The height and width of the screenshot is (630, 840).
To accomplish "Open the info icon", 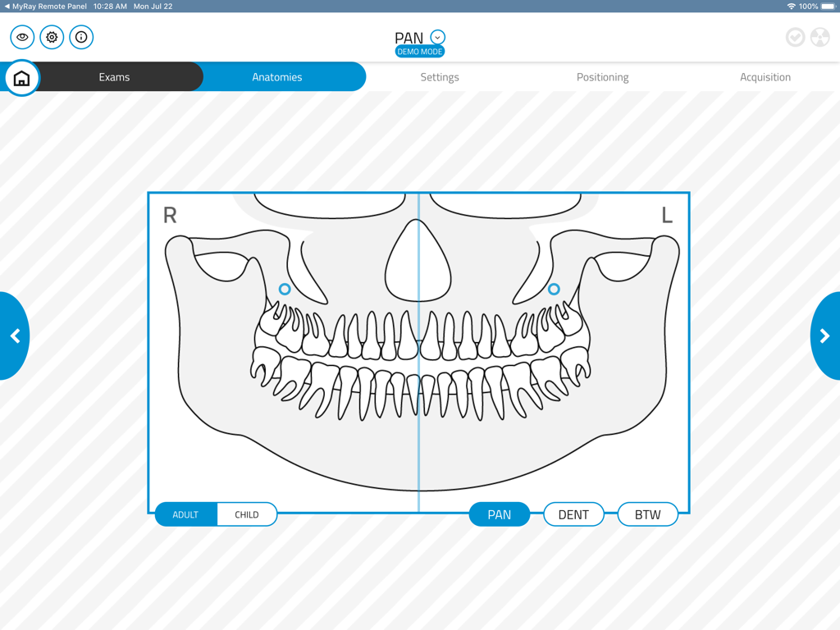I will (x=81, y=37).
